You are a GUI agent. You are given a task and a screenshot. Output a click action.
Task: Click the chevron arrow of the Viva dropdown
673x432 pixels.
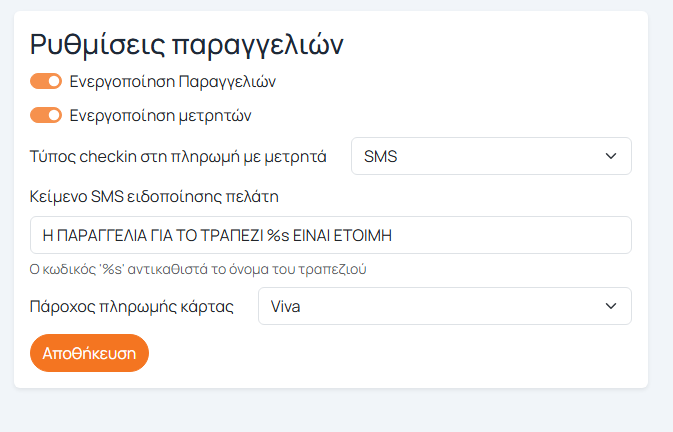tap(612, 306)
